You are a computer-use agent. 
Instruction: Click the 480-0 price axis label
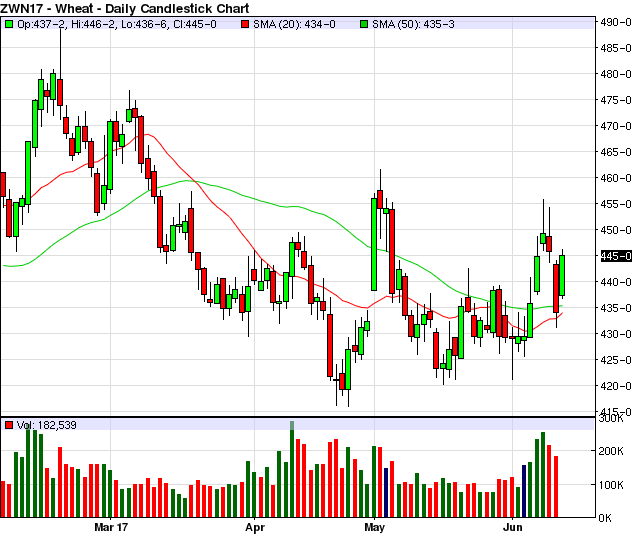tap(616, 74)
